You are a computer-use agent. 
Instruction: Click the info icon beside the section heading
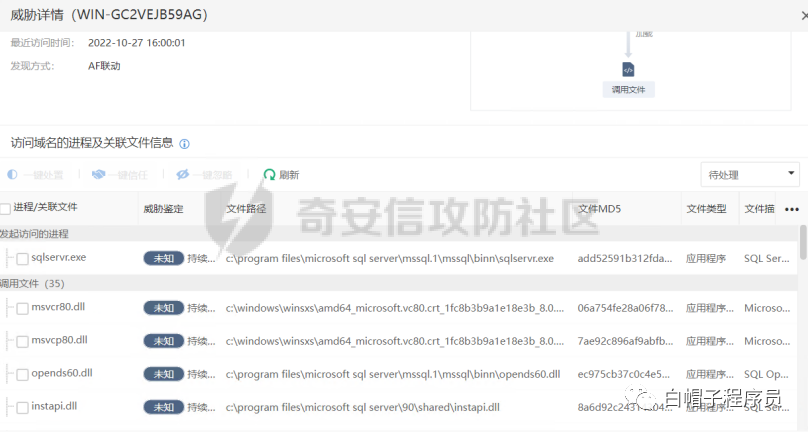[184, 144]
